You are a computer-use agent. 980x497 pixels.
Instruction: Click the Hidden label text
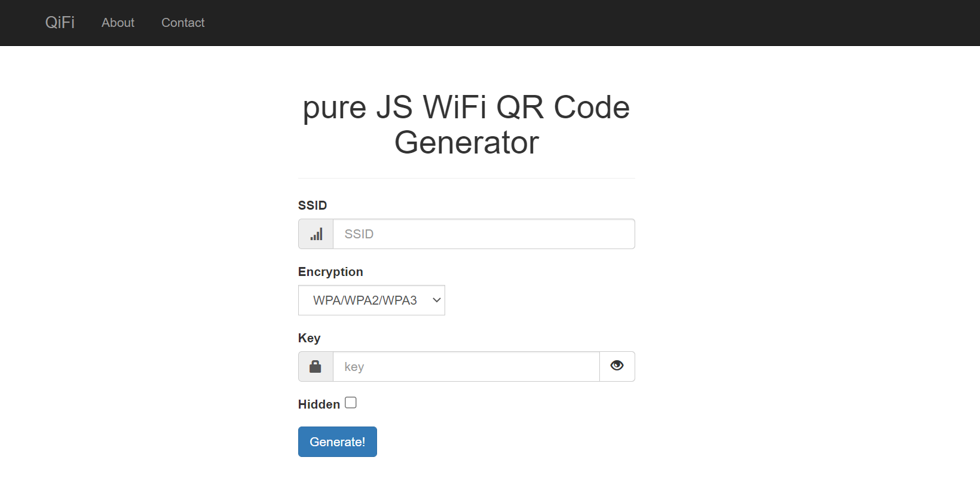(318, 404)
